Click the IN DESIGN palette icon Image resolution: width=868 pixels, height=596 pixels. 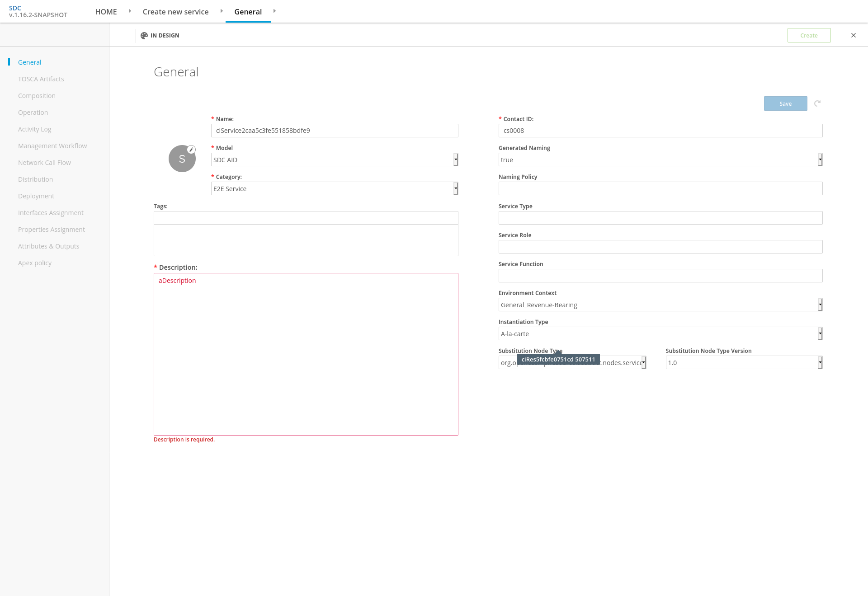[x=144, y=36]
